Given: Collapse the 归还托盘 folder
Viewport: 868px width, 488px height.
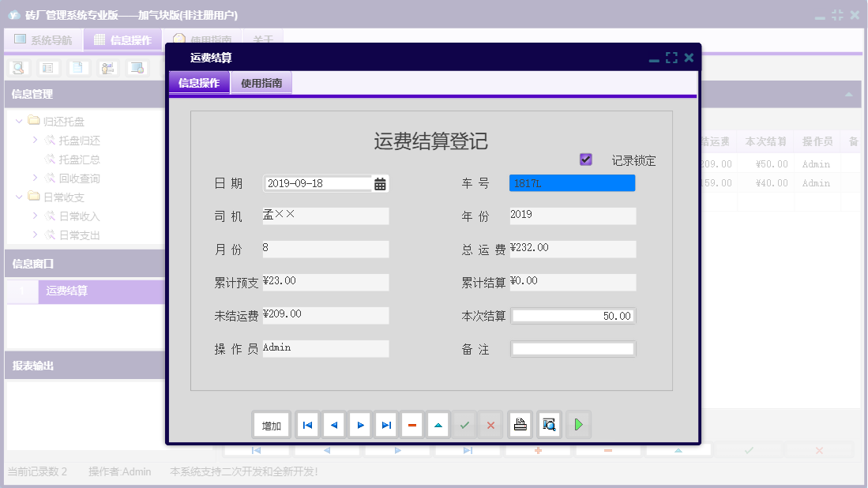Looking at the screenshot, I should [18, 121].
